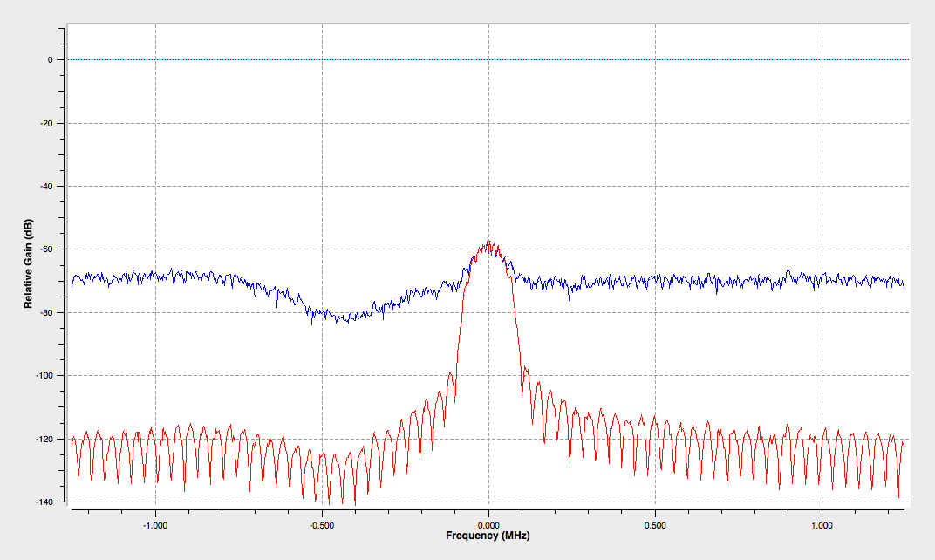Click grid intersection of -40 dB and 0.500 MHz
Screen dimensions: 935x560
pos(655,186)
